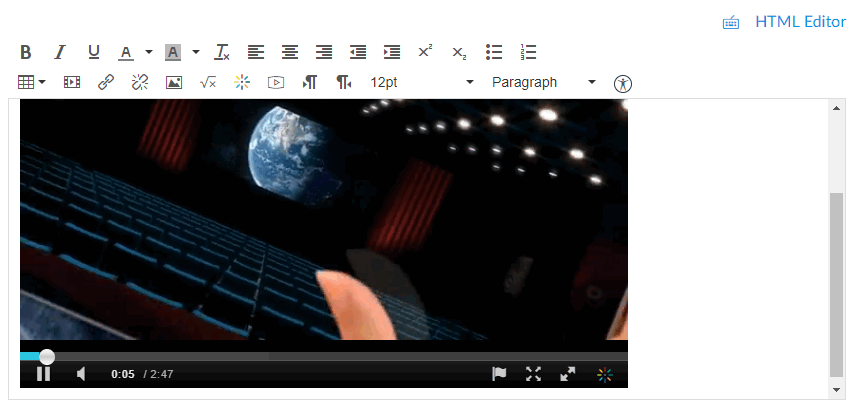The image size is (861, 403).
Task: Align text right
Action: (x=324, y=53)
